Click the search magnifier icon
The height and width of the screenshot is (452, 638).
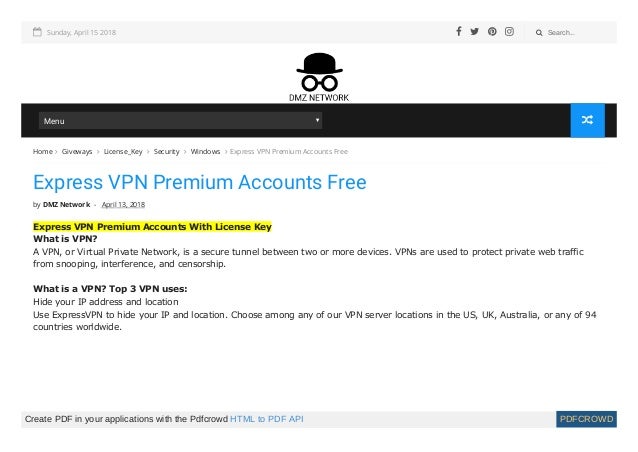tap(540, 33)
